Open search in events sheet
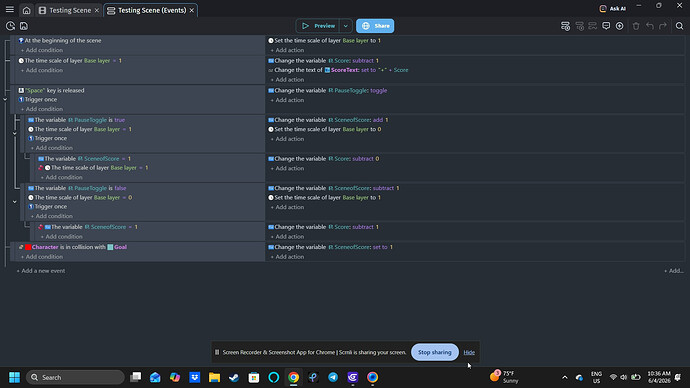Viewport: 690px width, 388px height. point(679,26)
